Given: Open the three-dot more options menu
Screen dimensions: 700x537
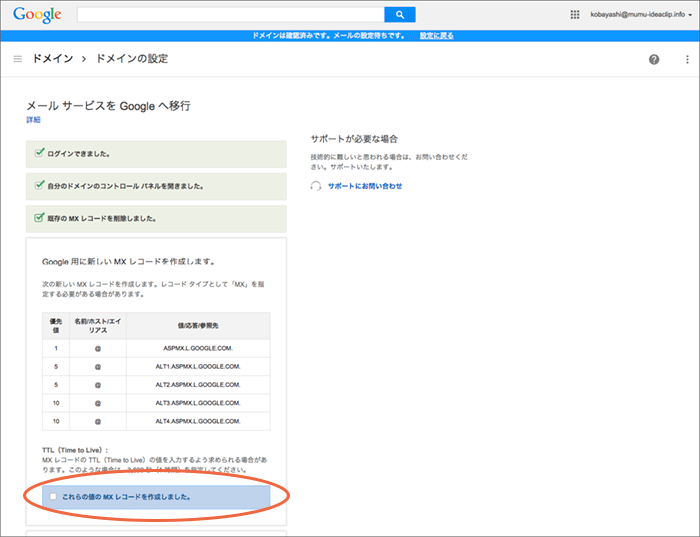Looking at the screenshot, I should tap(687, 59).
